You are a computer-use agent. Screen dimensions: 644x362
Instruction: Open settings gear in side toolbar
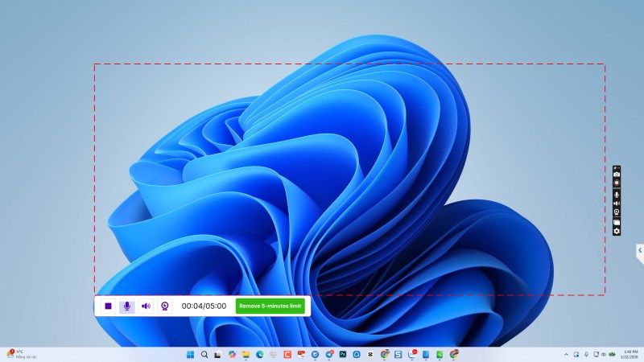[617, 232]
